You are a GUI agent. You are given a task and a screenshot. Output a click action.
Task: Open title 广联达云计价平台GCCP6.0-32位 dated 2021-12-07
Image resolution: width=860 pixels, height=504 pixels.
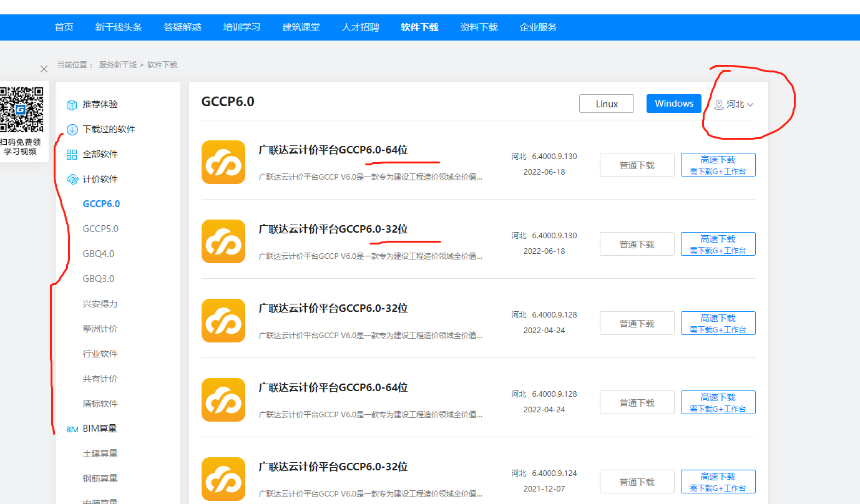pyautogui.click(x=333, y=467)
